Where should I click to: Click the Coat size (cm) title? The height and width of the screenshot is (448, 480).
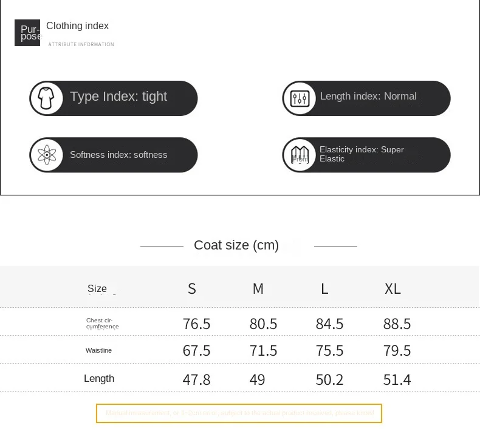tap(236, 245)
